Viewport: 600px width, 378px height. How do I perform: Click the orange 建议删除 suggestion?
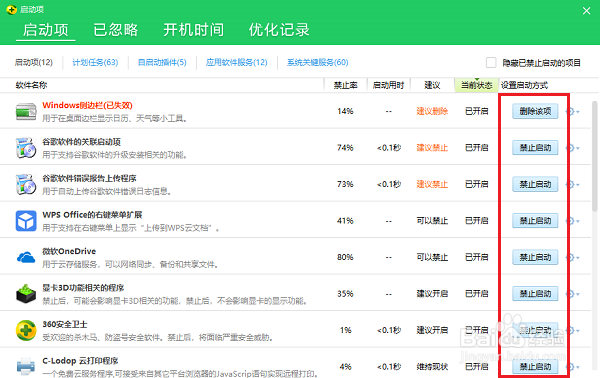tap(432, 111)
